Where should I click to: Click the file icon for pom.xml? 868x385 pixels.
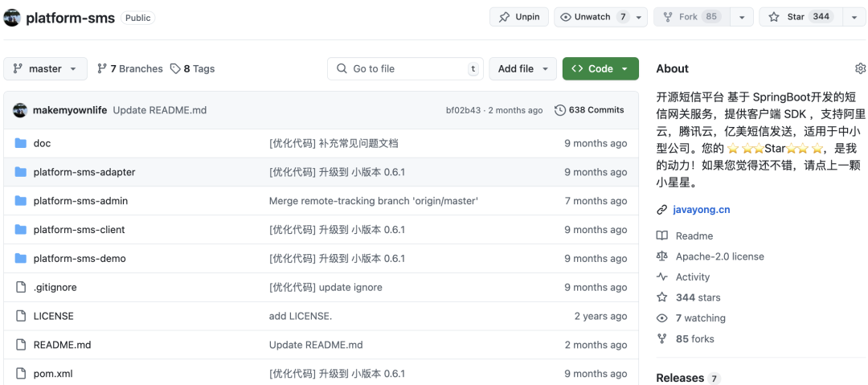click(21, 374)
